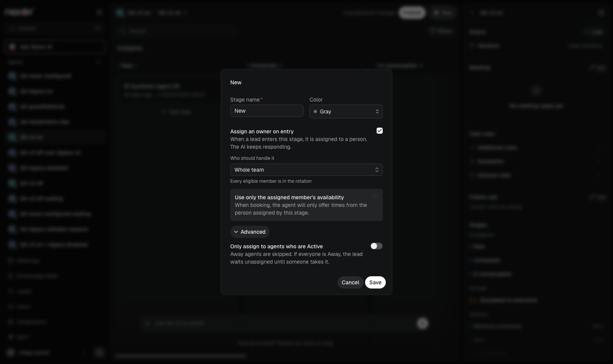The image size is (613, 364).
Task: Check Use only the assigned member's availability
Action: (375, 197)
